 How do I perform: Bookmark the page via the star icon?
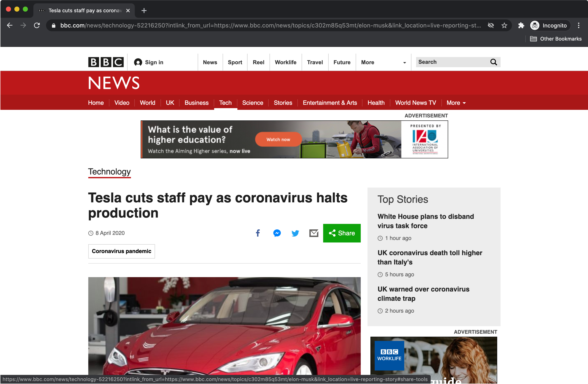[x=504, y=25]
